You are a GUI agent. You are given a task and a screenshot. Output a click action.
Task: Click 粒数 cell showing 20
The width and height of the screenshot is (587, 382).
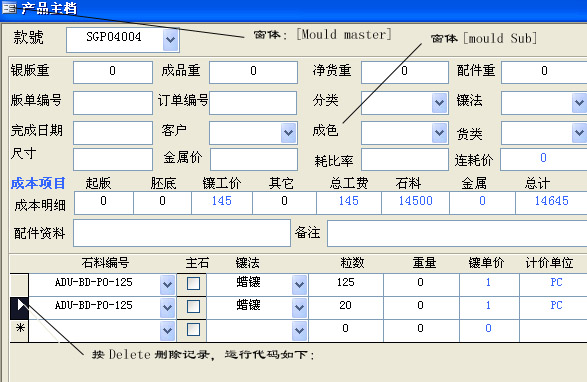(346, 308)
